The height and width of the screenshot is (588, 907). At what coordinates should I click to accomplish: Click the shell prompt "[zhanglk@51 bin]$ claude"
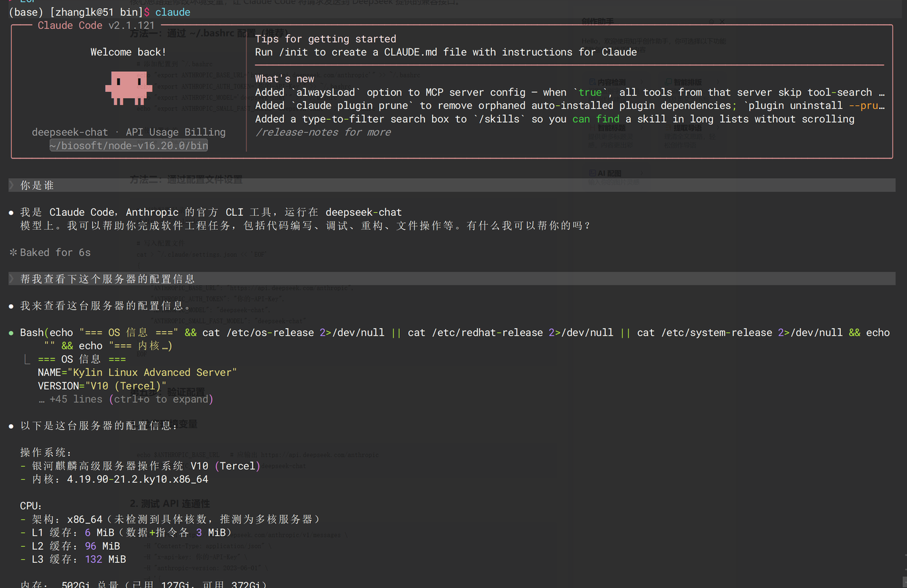click(x=100, y=12)
